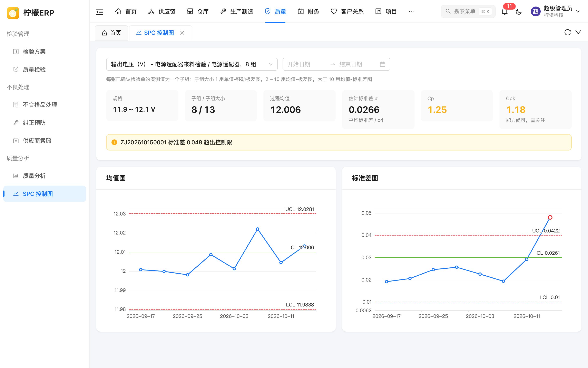This screenshot has height=368, width=588.
Task: Collapse the sidebar with the menu fold icon
Action: click(x=100, y=11)
